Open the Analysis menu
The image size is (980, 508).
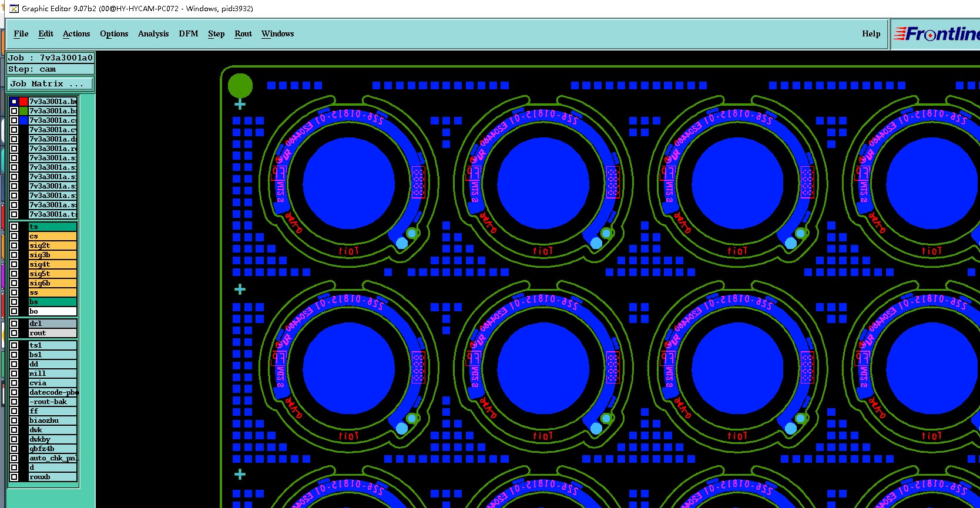click(x=153, y=33)
